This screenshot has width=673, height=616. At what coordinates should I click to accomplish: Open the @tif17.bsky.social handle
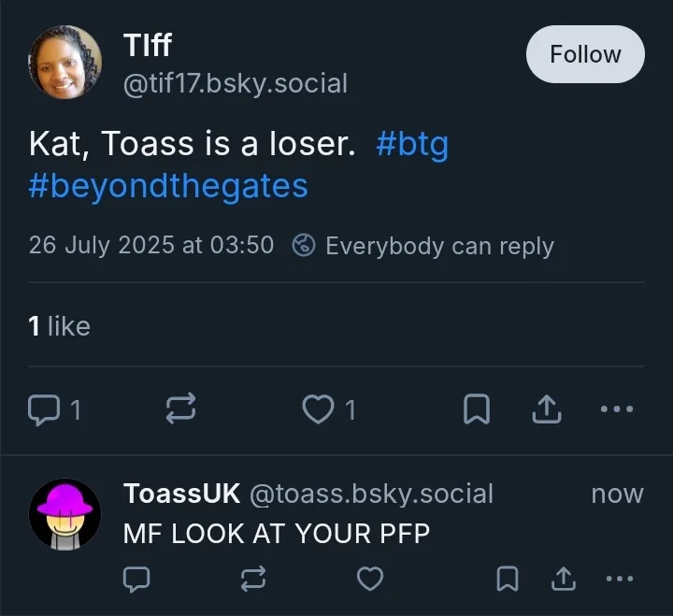pos(236,84)
